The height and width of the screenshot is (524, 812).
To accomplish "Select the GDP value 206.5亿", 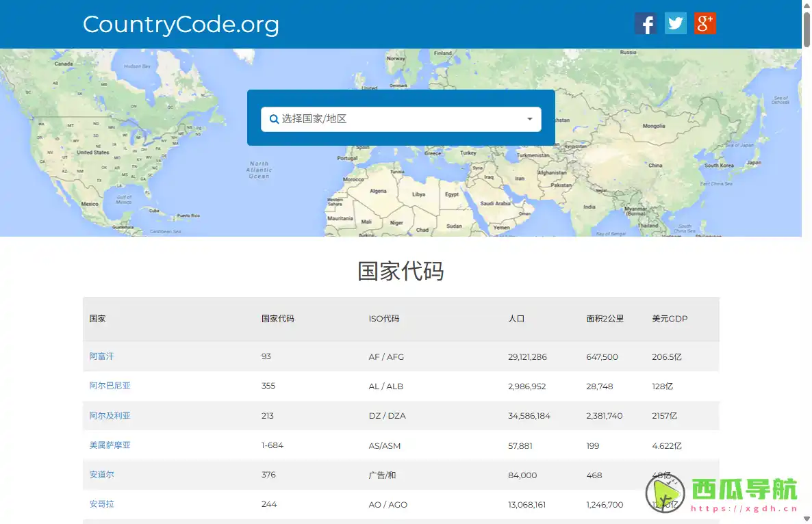I will click(667, 357).
